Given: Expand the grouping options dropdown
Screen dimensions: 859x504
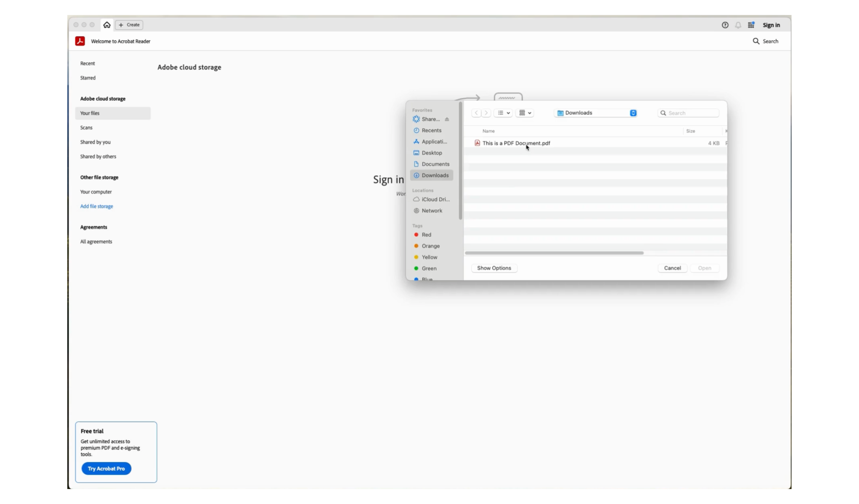Looking at the screenshot, I should tap(525, 113).
